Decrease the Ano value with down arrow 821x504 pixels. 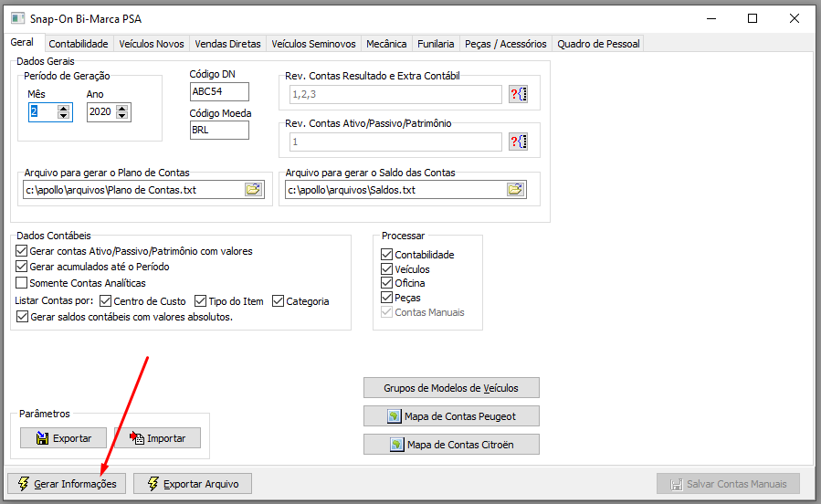[x=122, y=116]
